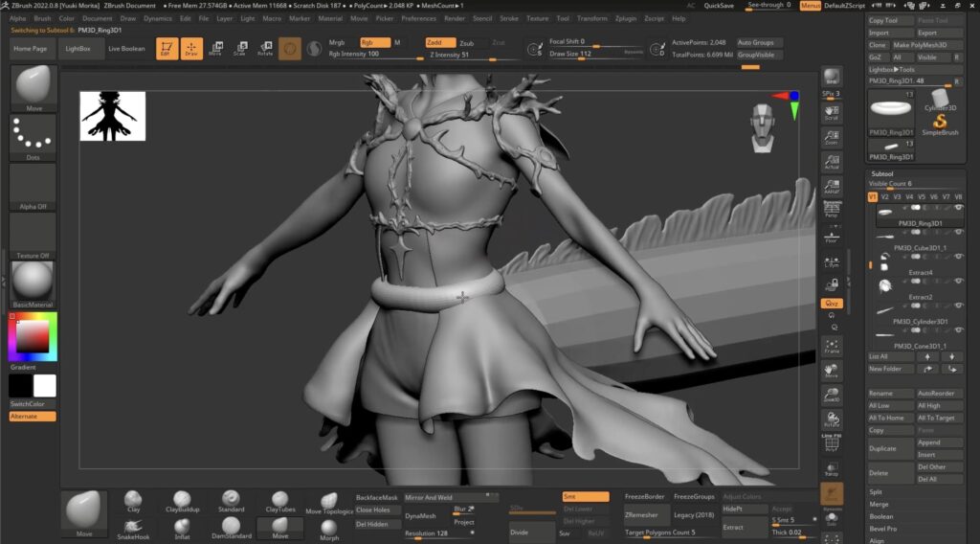Switch to Rotate transform mode
This screenshot has width=980, height=544.
265,47
